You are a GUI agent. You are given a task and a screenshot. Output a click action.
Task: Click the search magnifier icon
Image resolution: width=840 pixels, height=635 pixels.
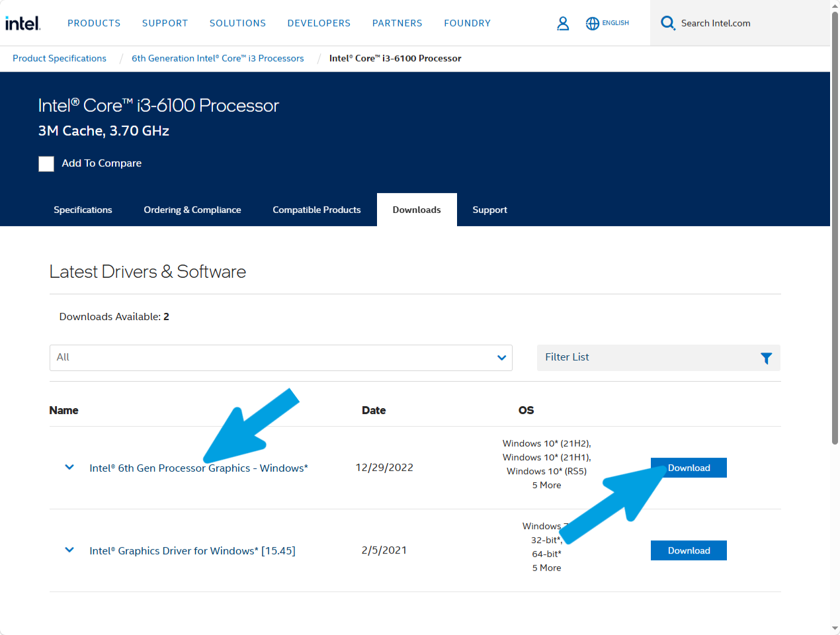pos(668,23)
